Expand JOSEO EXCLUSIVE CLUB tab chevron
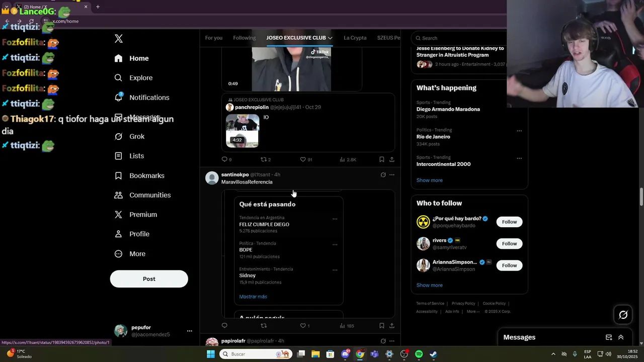This screenshot has height=362, width=644. pyautogui.click(x=330, y=38)
